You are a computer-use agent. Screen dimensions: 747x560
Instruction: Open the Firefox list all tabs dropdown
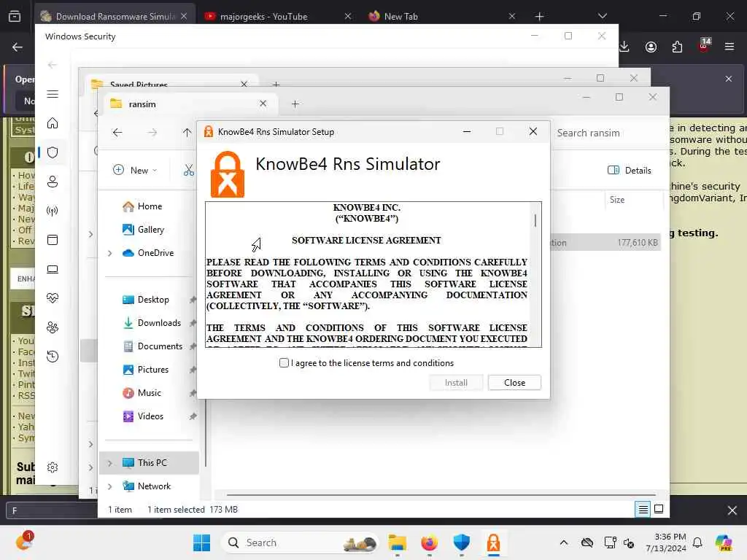coord(602,16)
